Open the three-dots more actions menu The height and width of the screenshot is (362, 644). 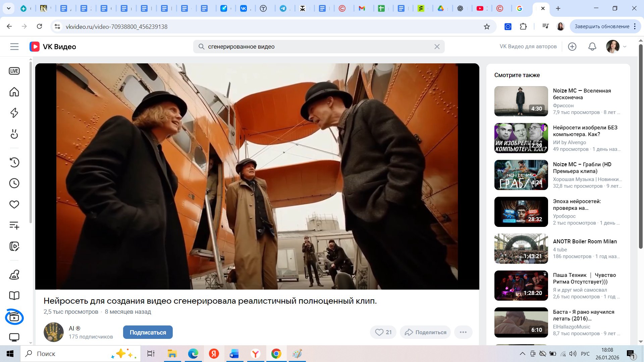[x=463, y=332]
